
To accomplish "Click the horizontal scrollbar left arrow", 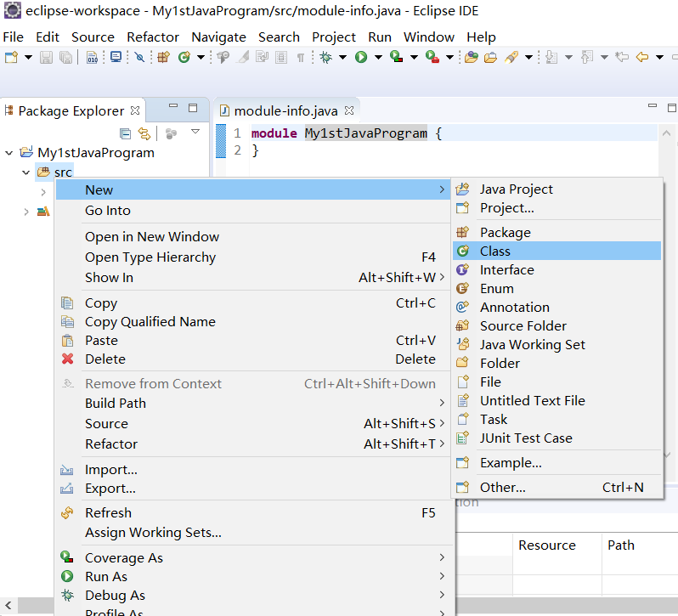I will pos(8,605).
